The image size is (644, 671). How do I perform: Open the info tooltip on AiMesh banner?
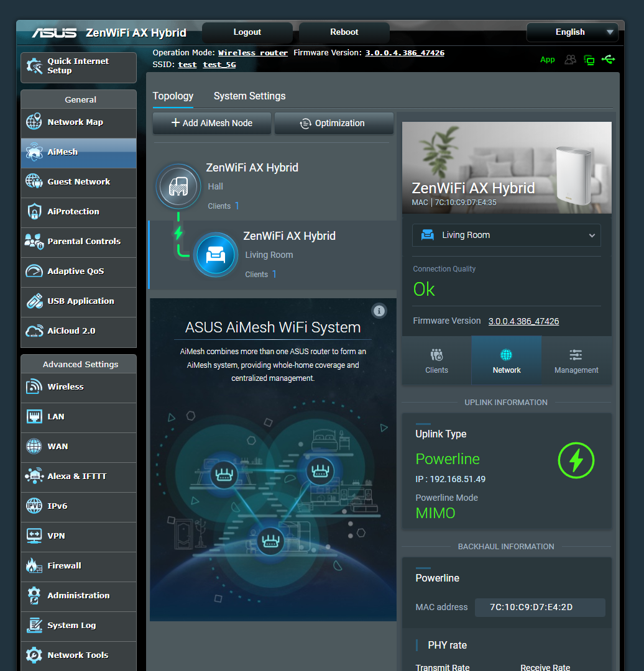[379, 311]
